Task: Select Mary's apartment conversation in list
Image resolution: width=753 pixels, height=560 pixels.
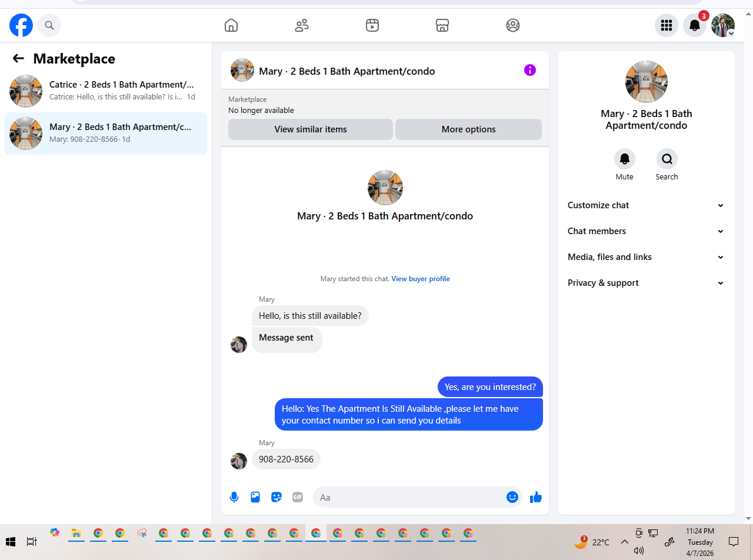Action: pos(106,133)
